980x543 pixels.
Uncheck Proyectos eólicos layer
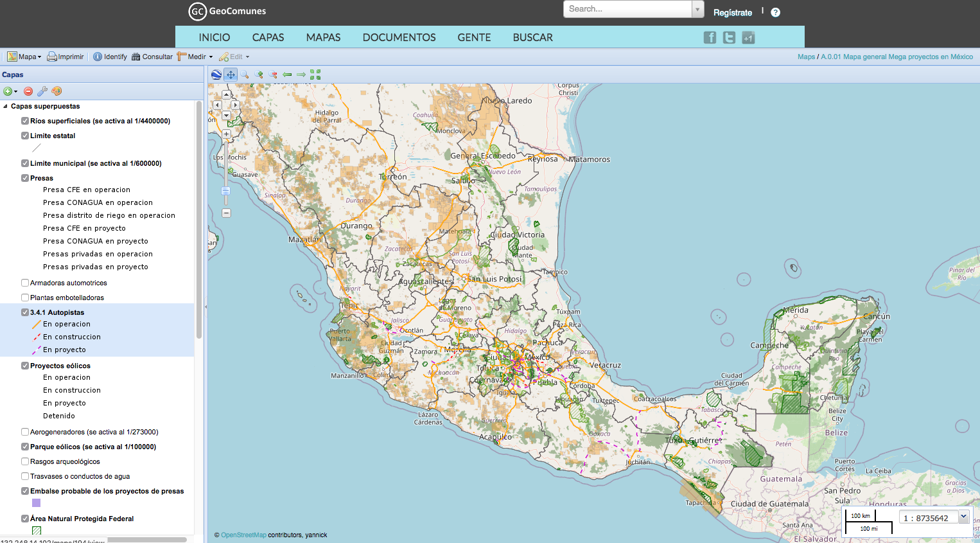(25, 366)
